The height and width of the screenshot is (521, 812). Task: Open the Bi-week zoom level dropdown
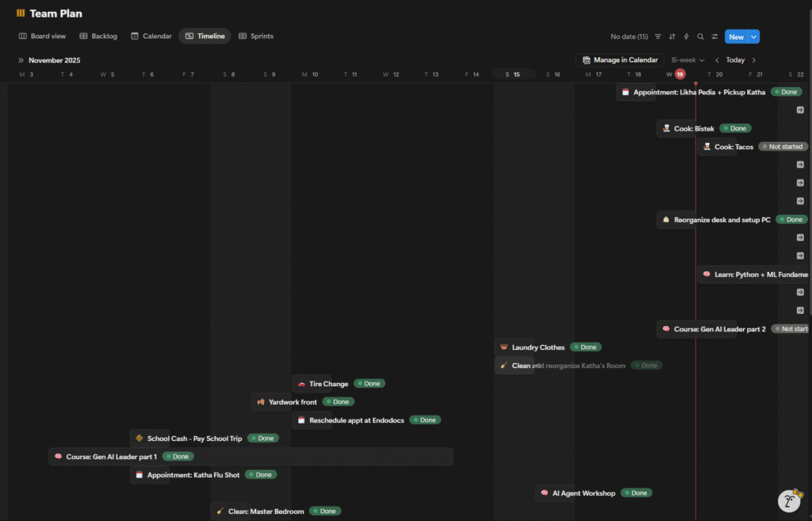tap(687, 59)
